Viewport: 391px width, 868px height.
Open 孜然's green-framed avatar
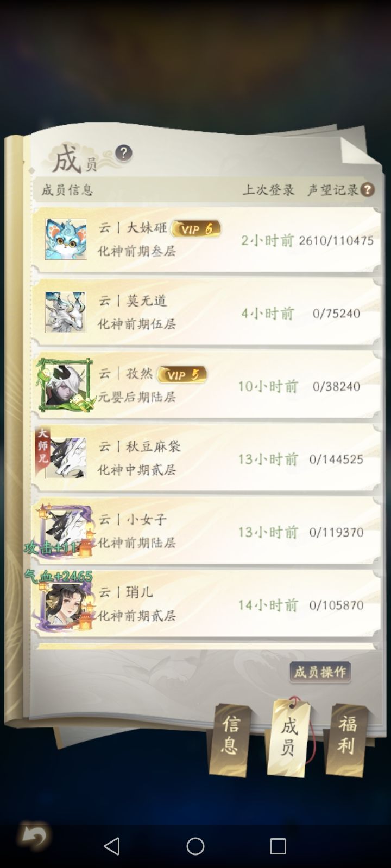click(x=65, y=385)
